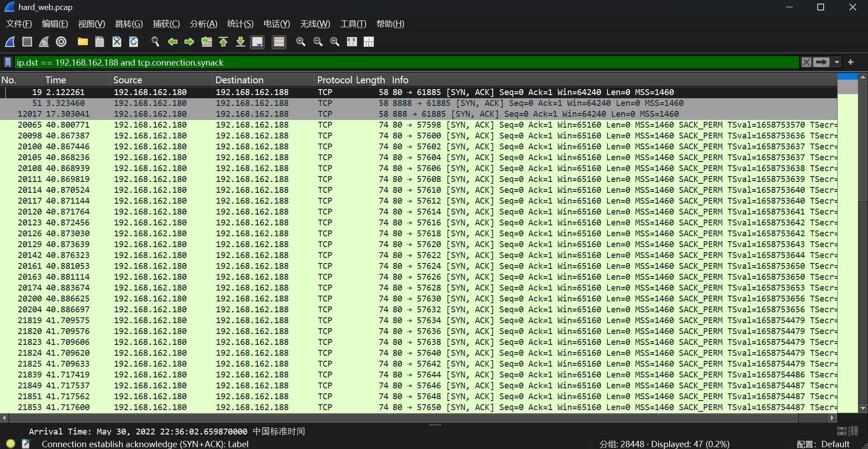The height and width of the screenshot is (449, 868).
Task: Start capture with the shark fin icon
Action: pos(10,42)
